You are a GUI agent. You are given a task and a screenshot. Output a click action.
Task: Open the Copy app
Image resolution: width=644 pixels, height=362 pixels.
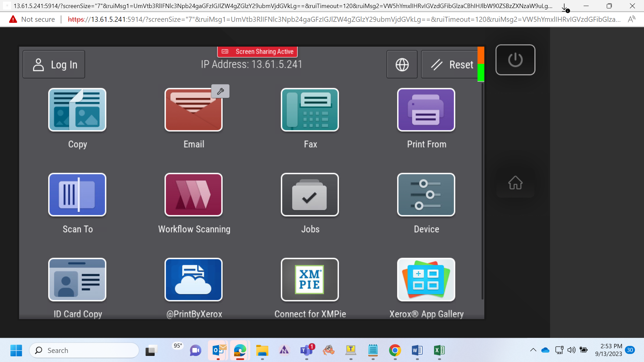coord(77,110)
